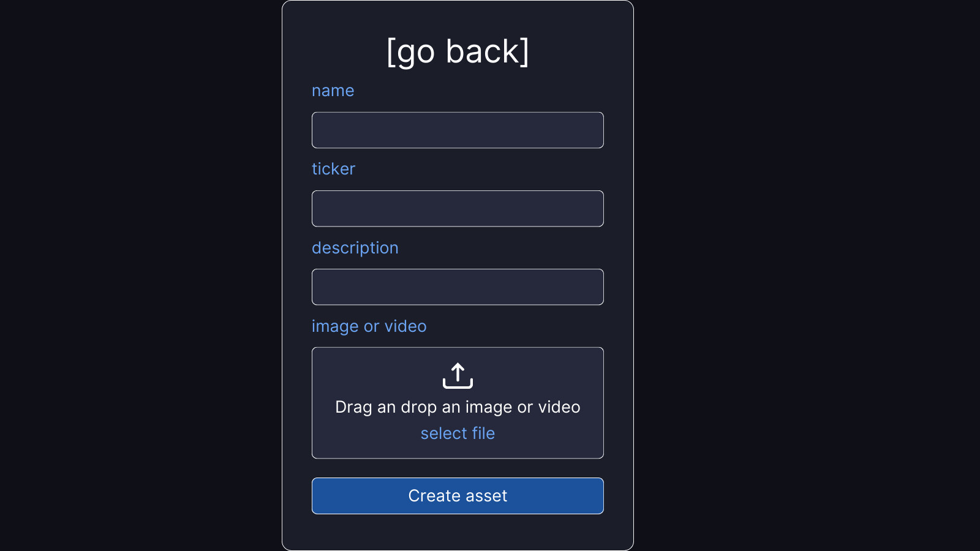Image resolution: width=980 pixels, height=551 pixels.
Task: Click the ticker field label
Action: (x=333, y=169)
